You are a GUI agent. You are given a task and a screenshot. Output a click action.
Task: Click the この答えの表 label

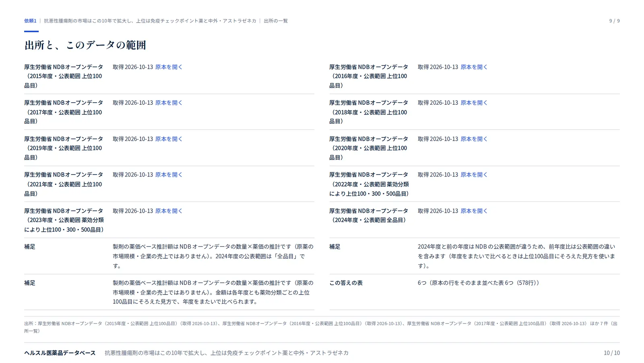[x=346, y=283]
